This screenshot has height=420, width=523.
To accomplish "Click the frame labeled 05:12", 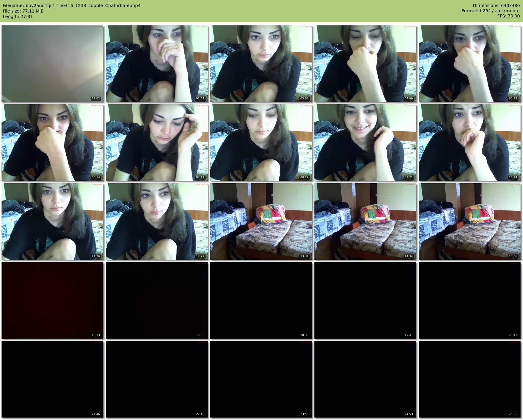I will point(470,64).
